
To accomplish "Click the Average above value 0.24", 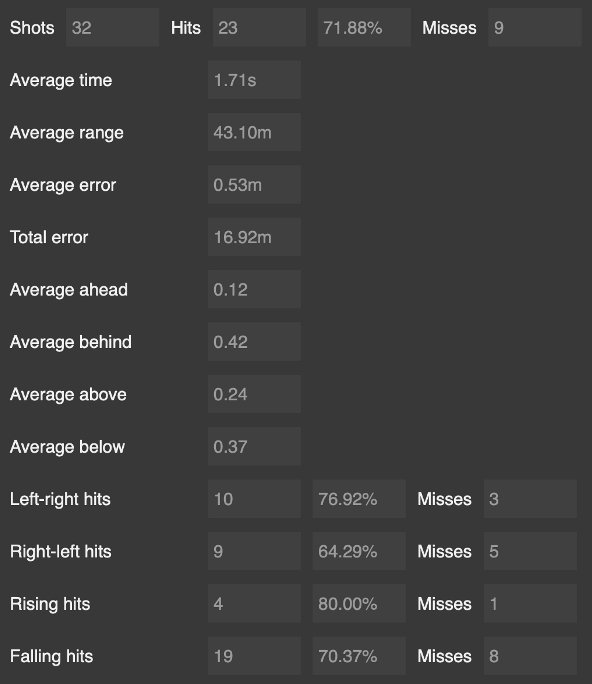I will coord(254,394).
